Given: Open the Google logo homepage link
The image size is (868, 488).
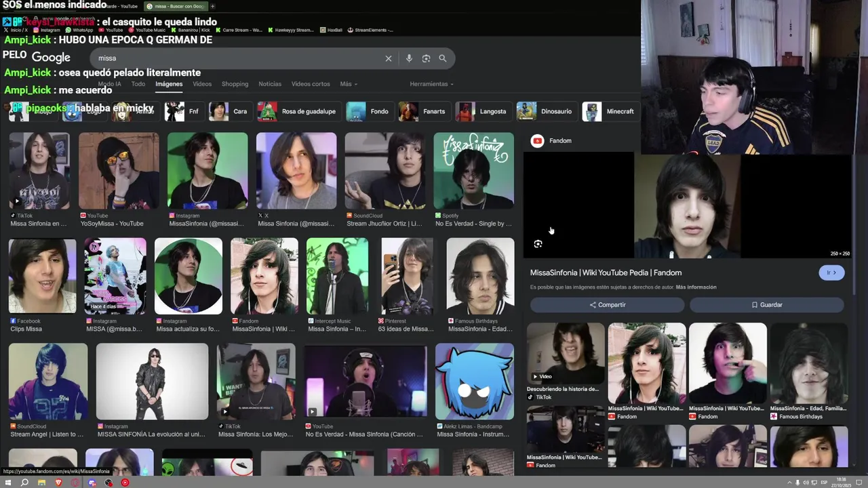Looking at the screenshot, I should 51,58.
